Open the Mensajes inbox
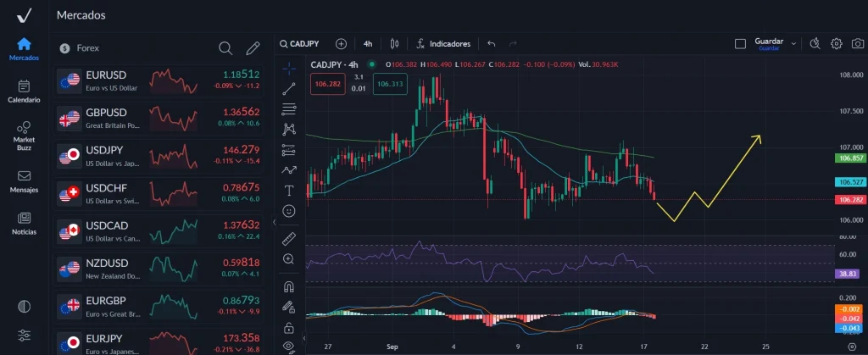The height and width of the screenshot is (355, 868). coord(24,181)
